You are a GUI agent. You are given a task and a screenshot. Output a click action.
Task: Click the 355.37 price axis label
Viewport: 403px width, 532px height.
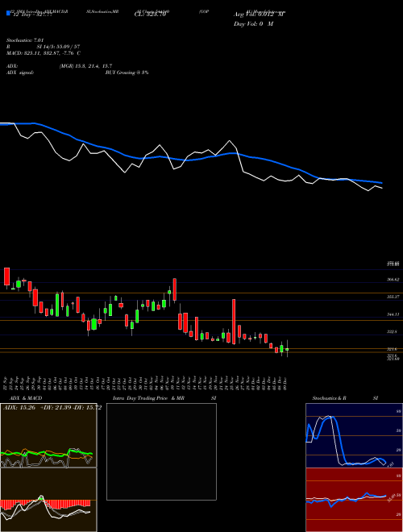393,297
